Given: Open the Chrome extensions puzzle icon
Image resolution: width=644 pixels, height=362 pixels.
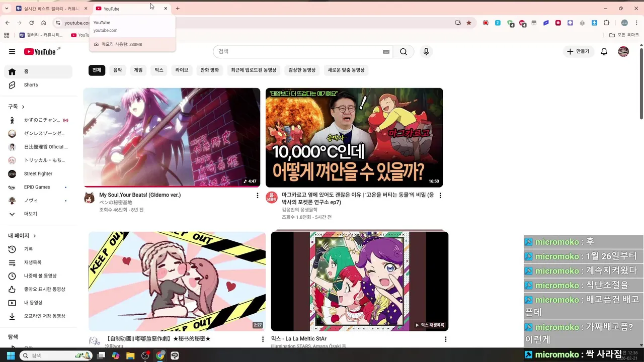Looking at the screenshot, I should [x=606, y=23].
